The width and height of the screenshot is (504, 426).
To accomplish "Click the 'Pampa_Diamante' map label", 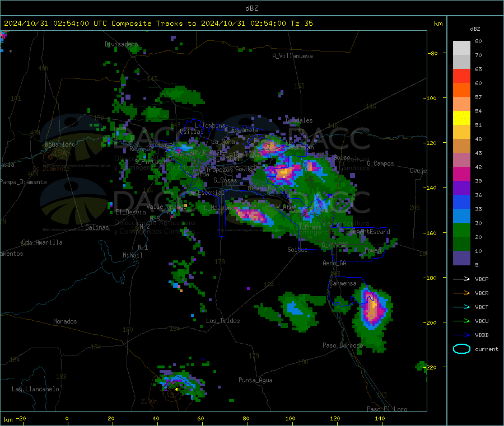I will click(24, 182).
